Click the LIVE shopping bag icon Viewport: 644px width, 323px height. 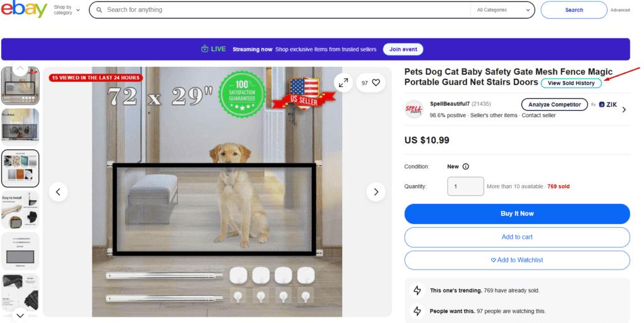point(204,49)
